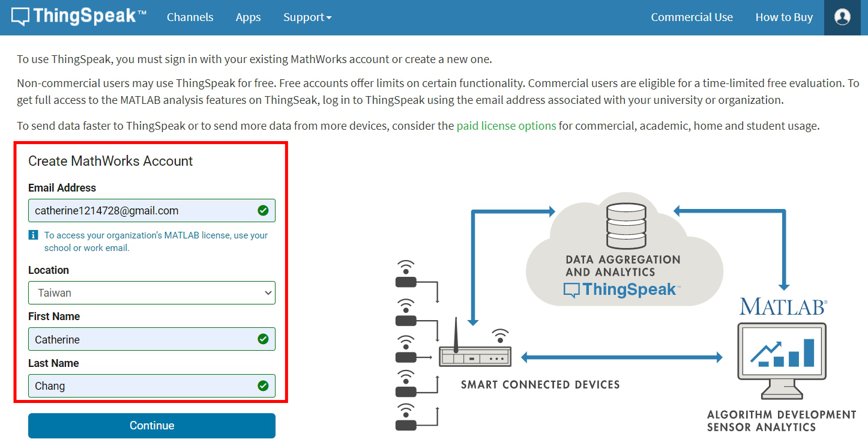This screenshot has height=445, width=868.
Task: Open the Location dropdown showing Taiwan
Action: click(x=152, y=293)
